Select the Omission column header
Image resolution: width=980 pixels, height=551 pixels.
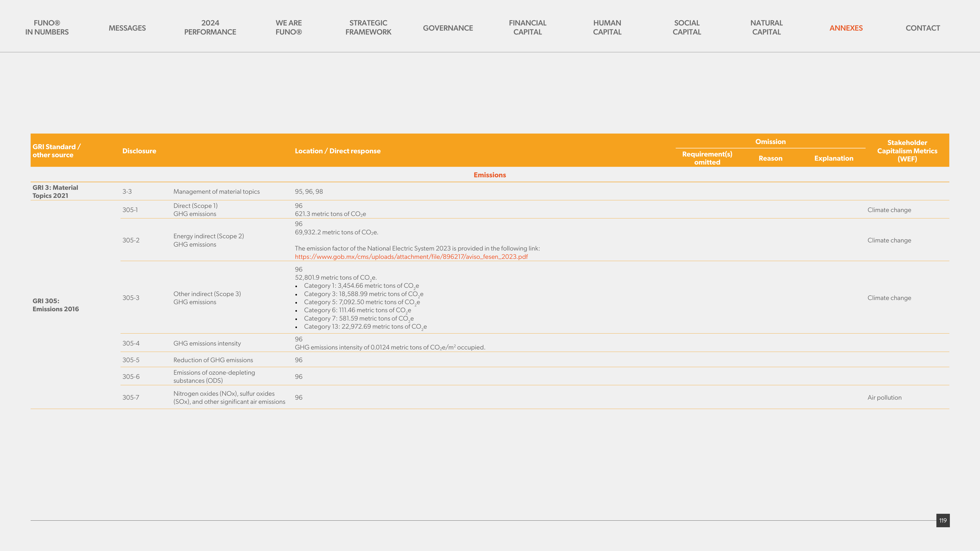770,142
